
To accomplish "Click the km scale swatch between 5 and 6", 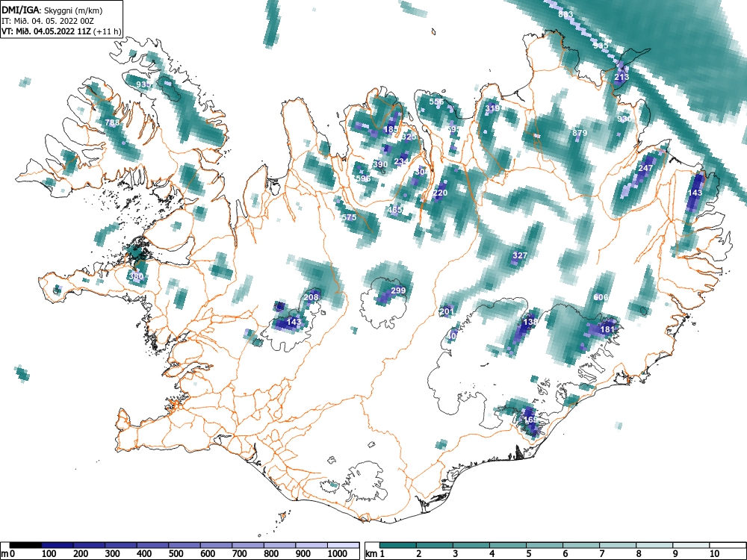I will click(x=545, y=545).
